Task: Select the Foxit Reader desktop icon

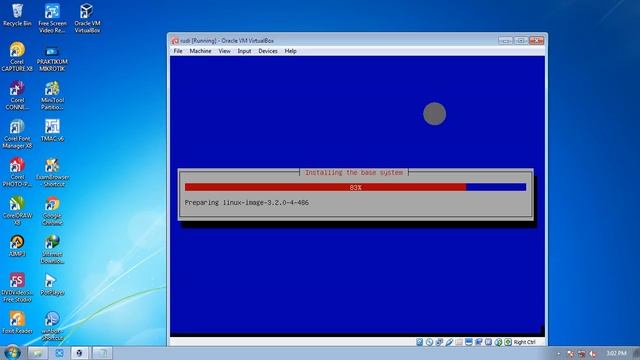Action: 17,322
